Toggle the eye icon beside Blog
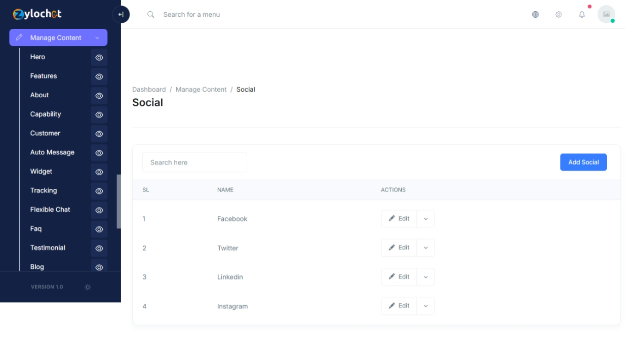This screenshot has height=364, width=625. tap(99, 267)
